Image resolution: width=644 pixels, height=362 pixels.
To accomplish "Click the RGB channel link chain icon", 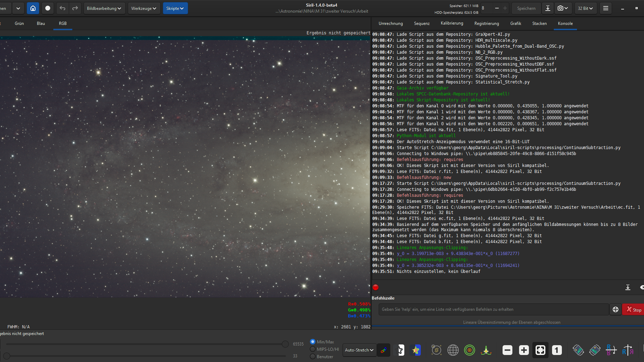I will click(383, 350).
